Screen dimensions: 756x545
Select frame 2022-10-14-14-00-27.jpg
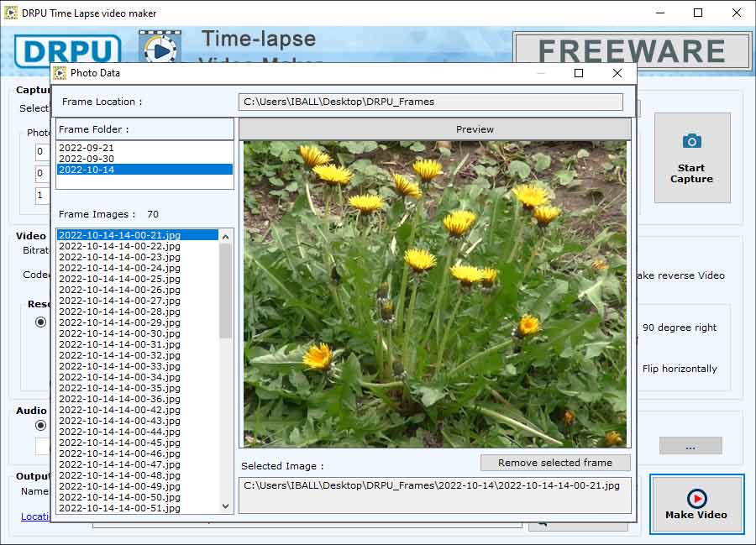tap(138, 300)
